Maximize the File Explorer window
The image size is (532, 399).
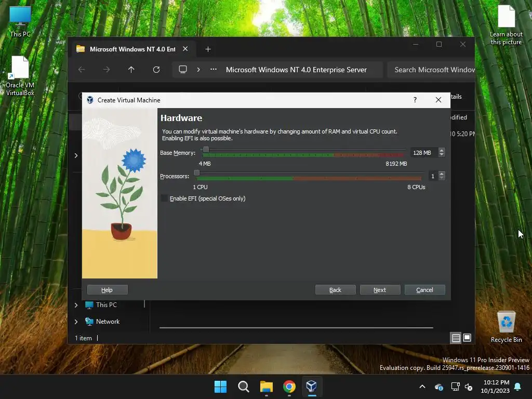point(439,45)
